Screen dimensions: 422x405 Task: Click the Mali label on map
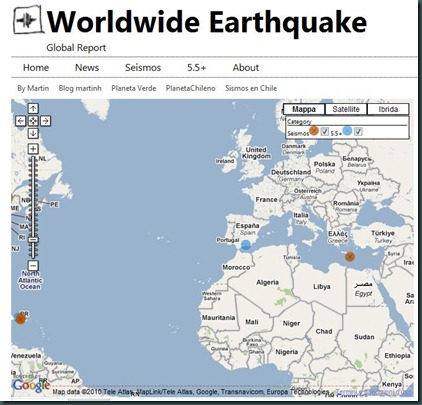[x=252, y=322]
